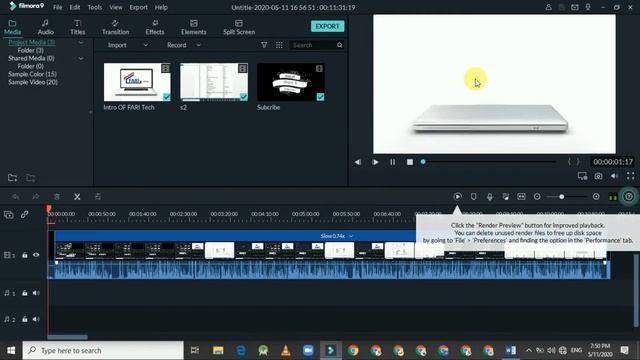Add a new media folder

(x=12, y=178)
